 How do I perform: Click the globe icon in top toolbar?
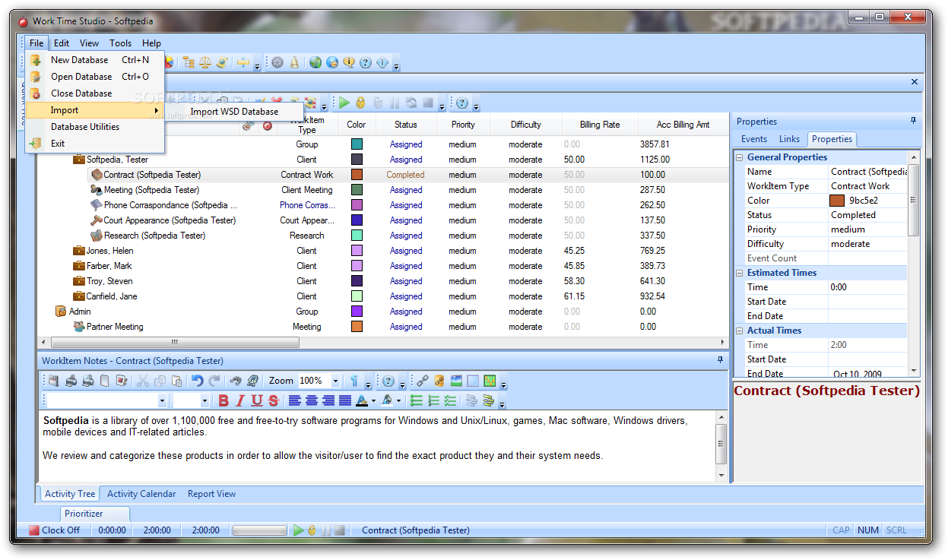(x=315, y=62)
